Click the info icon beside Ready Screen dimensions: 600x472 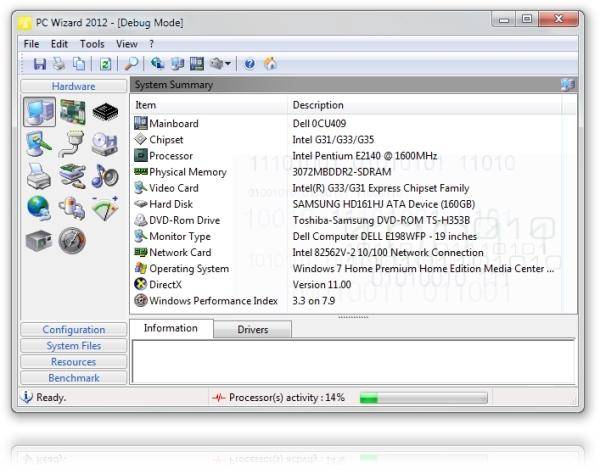point(26,397)
